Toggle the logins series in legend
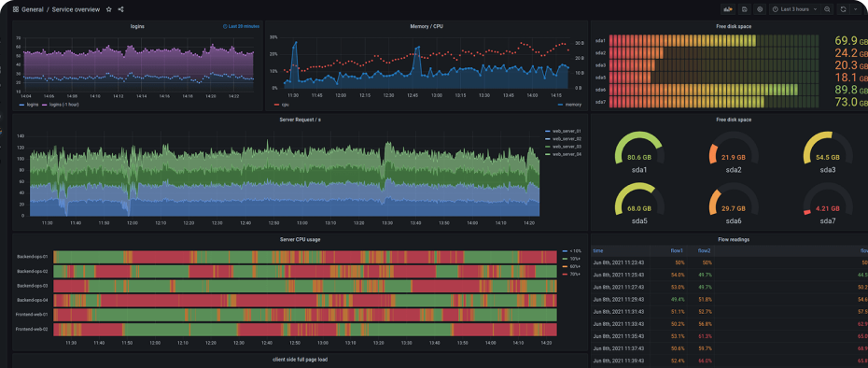The image size is (868, 368). click(x=30, y=105)
